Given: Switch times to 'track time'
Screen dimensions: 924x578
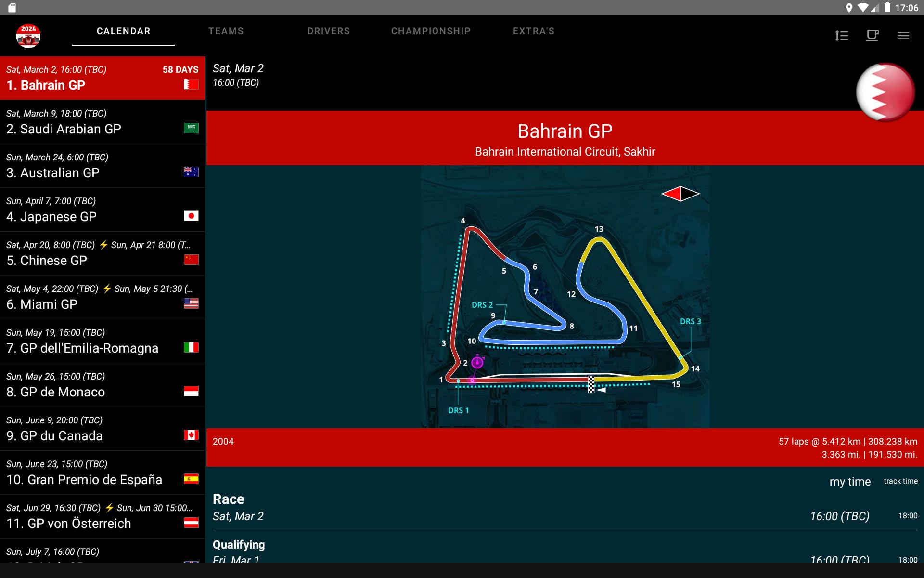Looking at the screenshot, I should tap(900, 481).
